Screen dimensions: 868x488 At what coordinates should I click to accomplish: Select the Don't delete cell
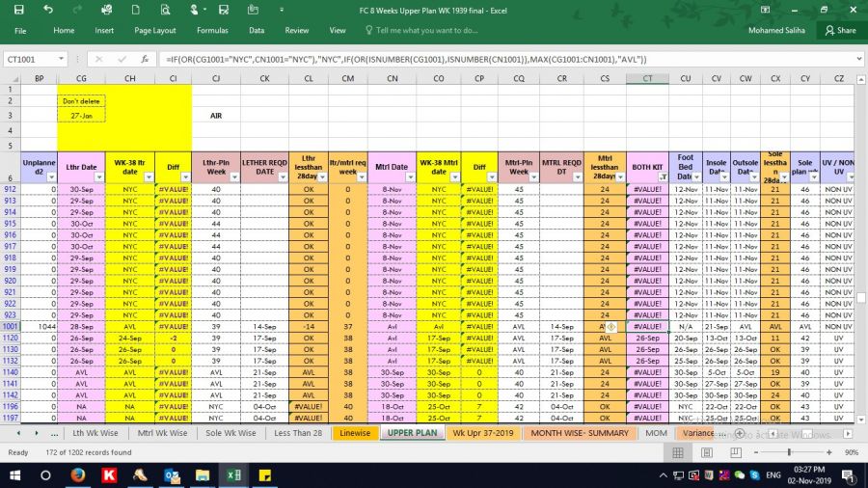81,101
